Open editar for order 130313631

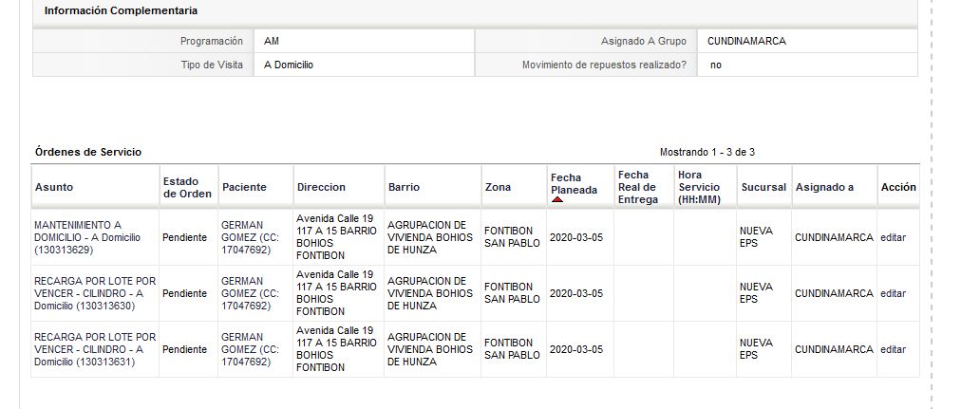point(893,349)
